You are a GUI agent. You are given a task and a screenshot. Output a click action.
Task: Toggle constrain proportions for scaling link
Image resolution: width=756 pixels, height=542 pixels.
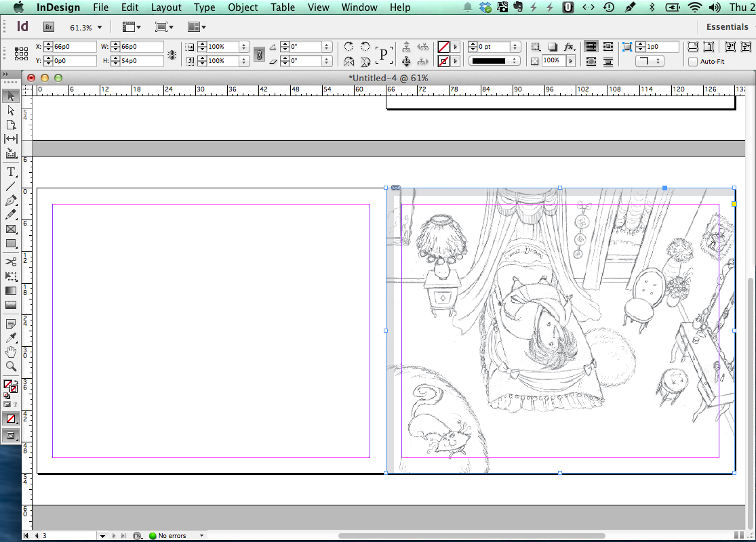coord(260,54)
